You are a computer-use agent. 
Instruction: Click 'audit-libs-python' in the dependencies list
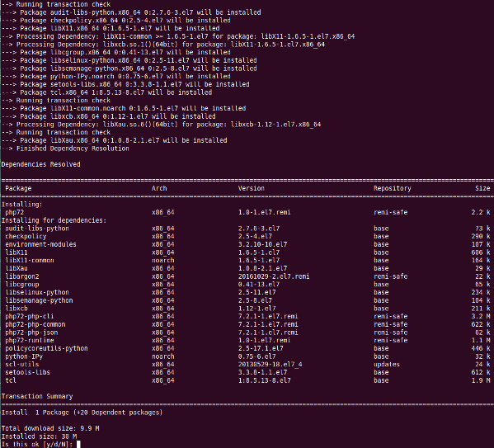tap(37, 229)
